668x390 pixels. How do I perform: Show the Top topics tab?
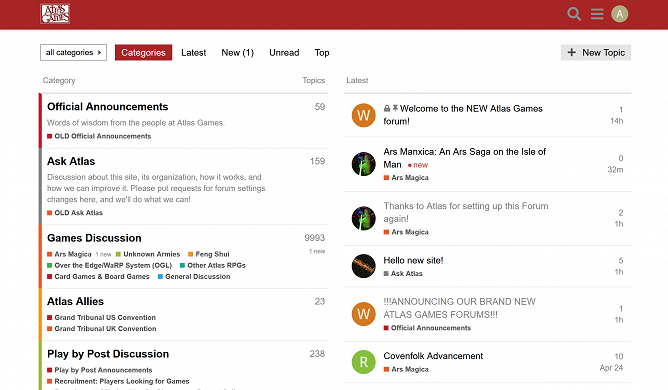click(x=322, y=52)
